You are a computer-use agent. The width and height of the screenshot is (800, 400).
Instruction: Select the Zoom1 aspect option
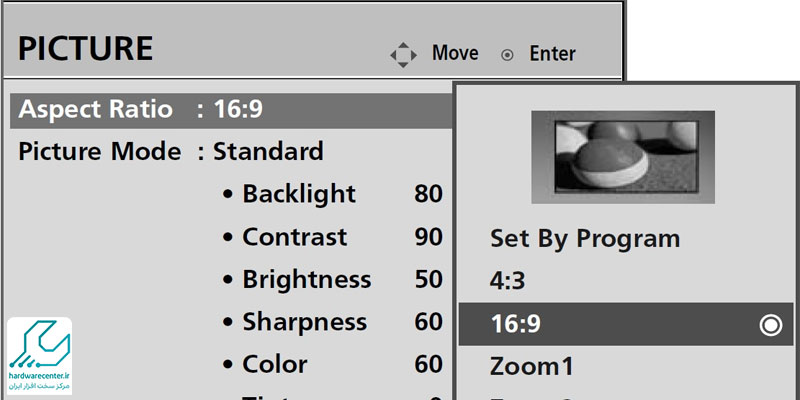click(x=525, y=366)
